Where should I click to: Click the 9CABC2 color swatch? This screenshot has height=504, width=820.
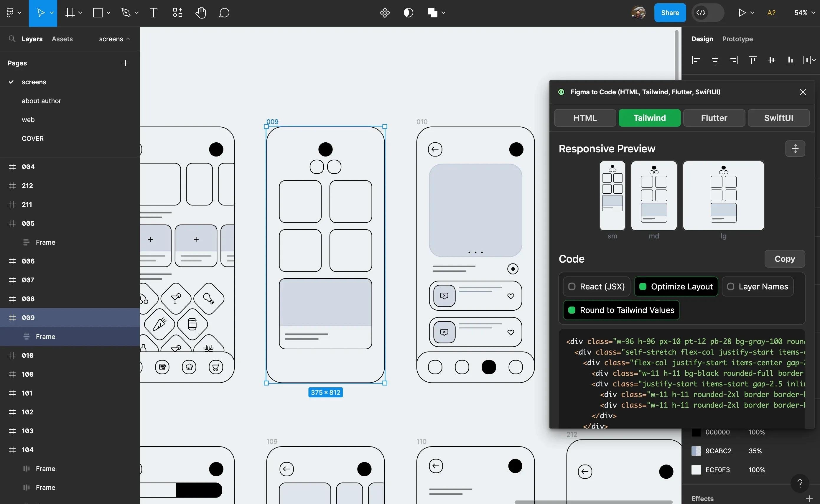pos(696,451)
